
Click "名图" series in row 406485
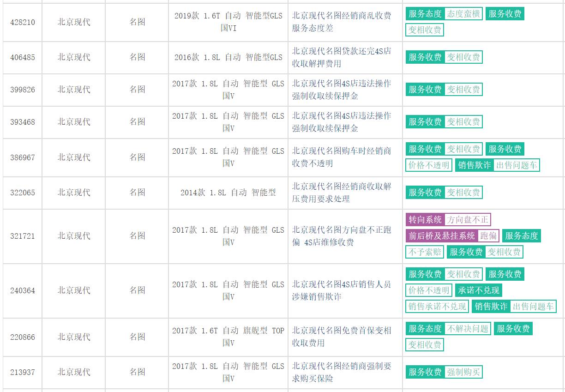click(137, 57)
